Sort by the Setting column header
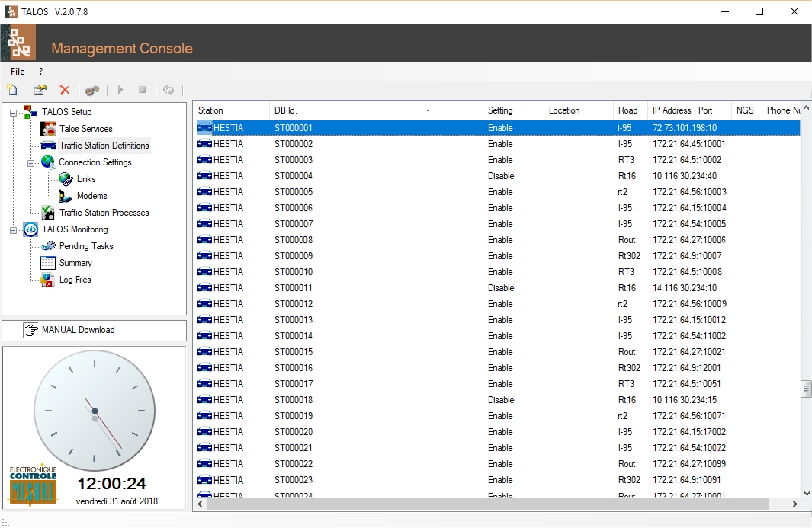812x528 pixels. (x=513, y=110)
